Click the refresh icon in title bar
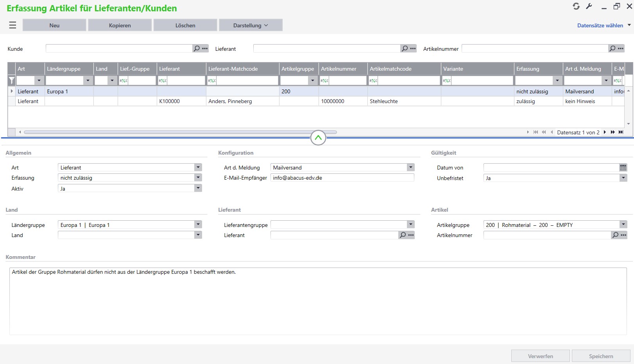This screenshot has width=634, height=364. tap(576, 6)
